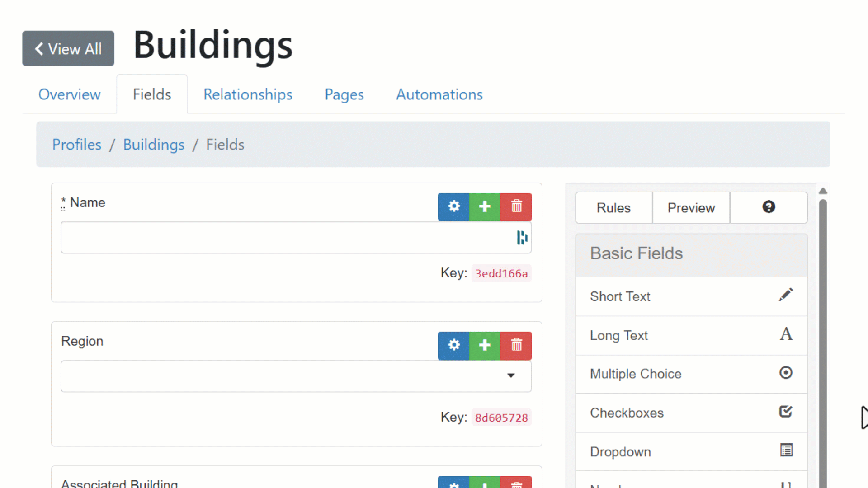Screen dimensions: 868x488
Task: Click green plus button on Region field
Action: 485,346
